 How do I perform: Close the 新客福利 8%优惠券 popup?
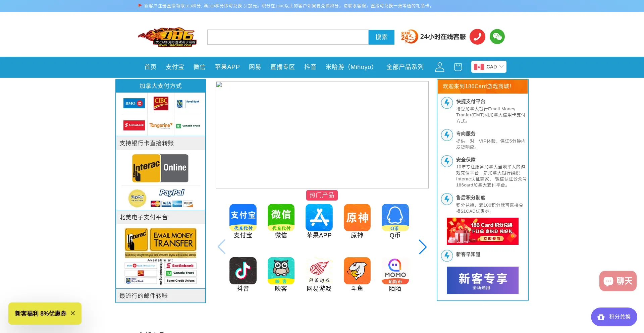[73, 313]
